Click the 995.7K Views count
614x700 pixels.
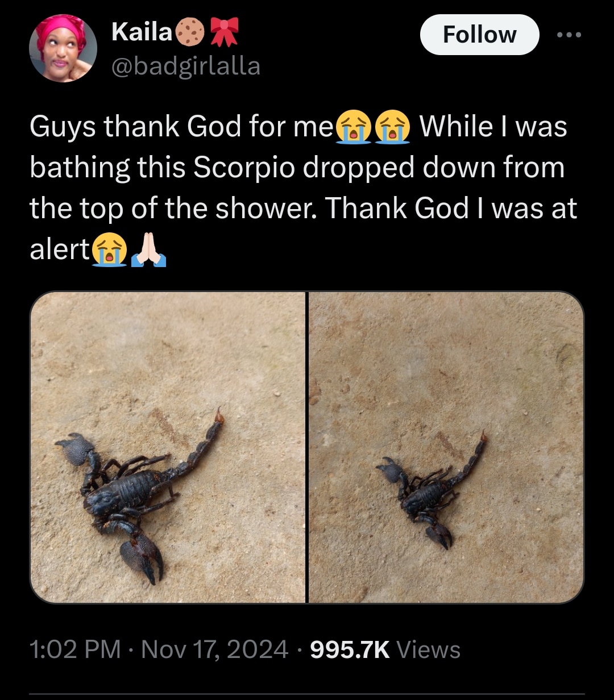click(x=385, y=649)
